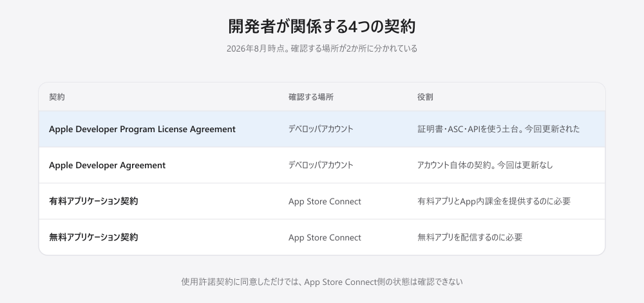
Task: Click the 役割 column header
Action: pos(425,97)
